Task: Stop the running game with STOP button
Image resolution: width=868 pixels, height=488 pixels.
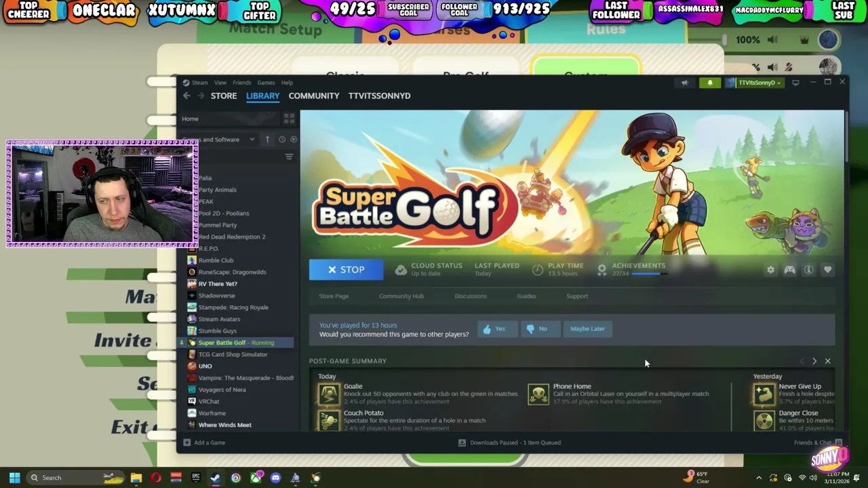Action: click(346, 270)
